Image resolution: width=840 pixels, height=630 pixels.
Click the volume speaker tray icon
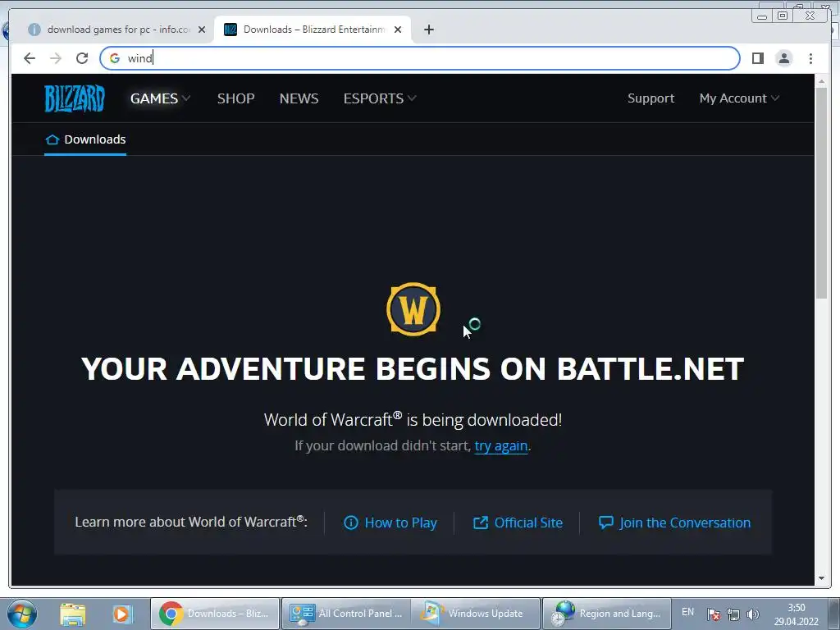[x=753, y=614]
